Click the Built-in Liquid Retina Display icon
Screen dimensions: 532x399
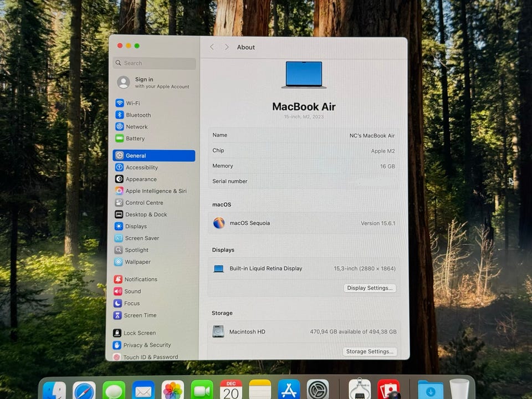(219, 269)
